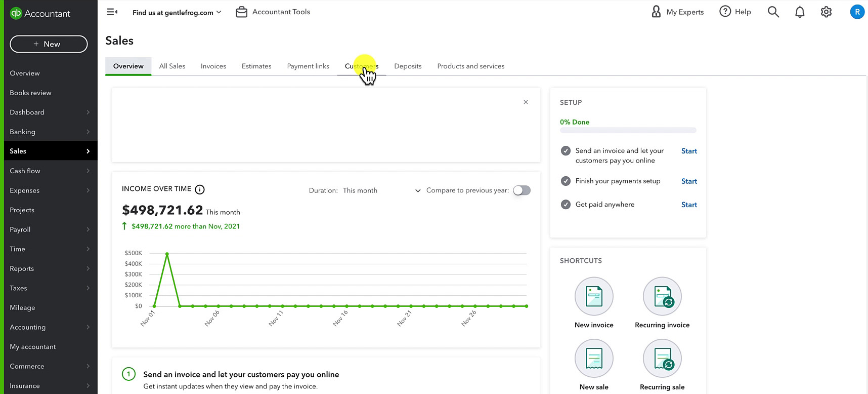This screenshot has height=394, width=868.
Task: Click the + New button
Action: click(49, 44)
